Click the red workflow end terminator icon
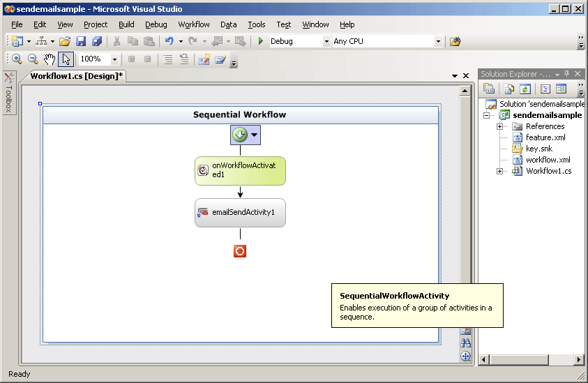 tap(240, 251)
